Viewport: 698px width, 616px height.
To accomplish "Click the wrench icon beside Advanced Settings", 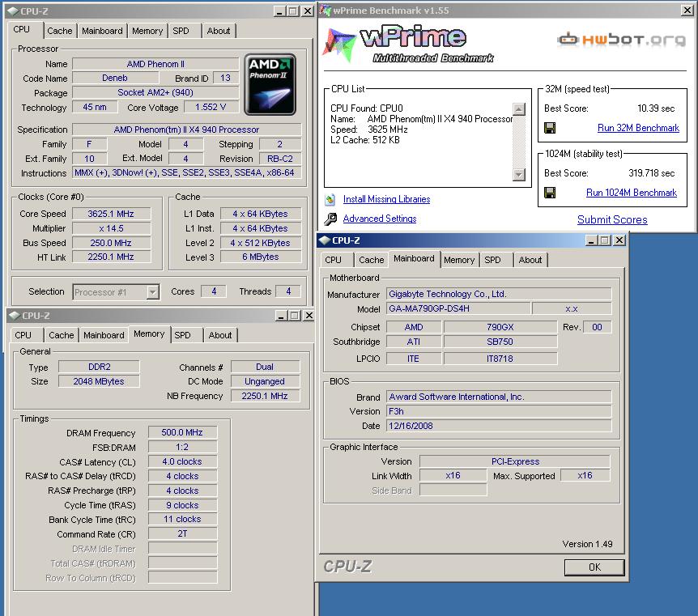I will point(330,219).
